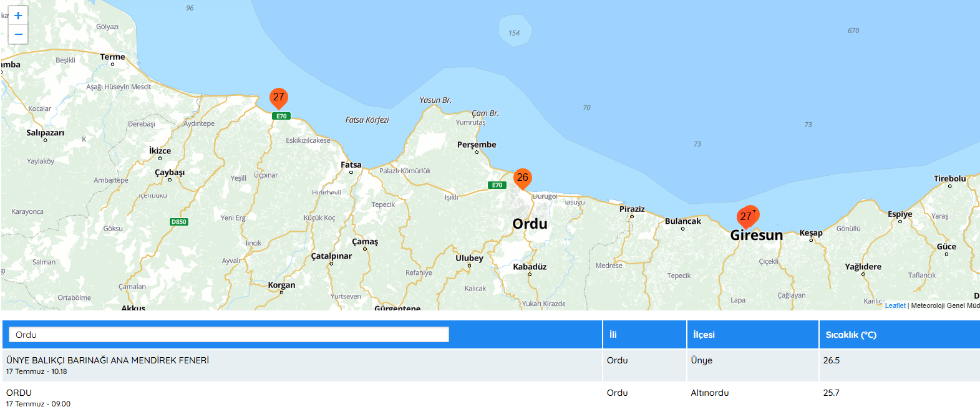Open the Leaflet attribution link

[x=895, y=305]
